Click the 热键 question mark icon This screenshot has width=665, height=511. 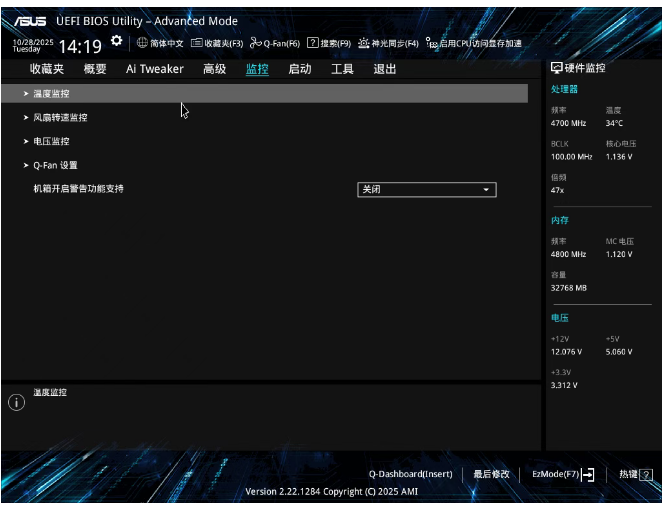coord(646,474)
